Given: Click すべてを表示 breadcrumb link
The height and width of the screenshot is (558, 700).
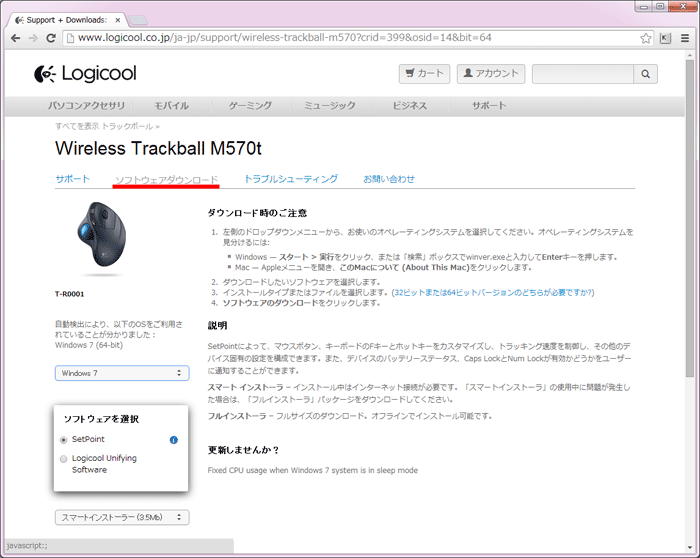Looking at the screenshot, I should pos(77,126).
